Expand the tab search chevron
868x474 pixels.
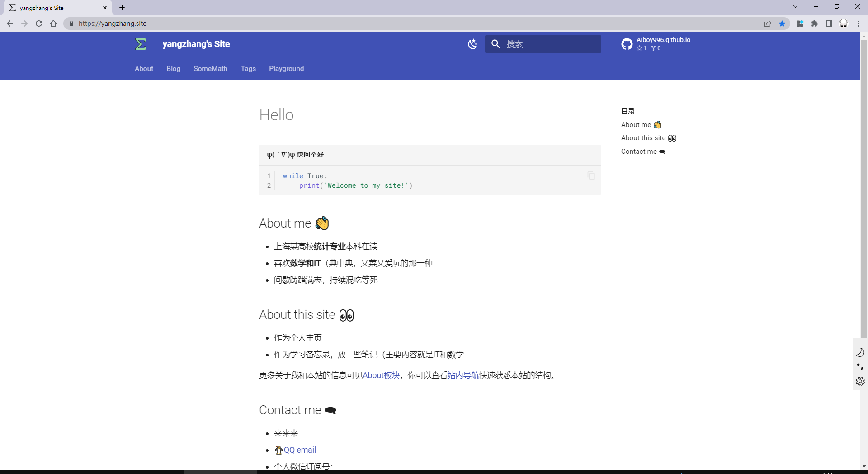(x=795, y=7)
